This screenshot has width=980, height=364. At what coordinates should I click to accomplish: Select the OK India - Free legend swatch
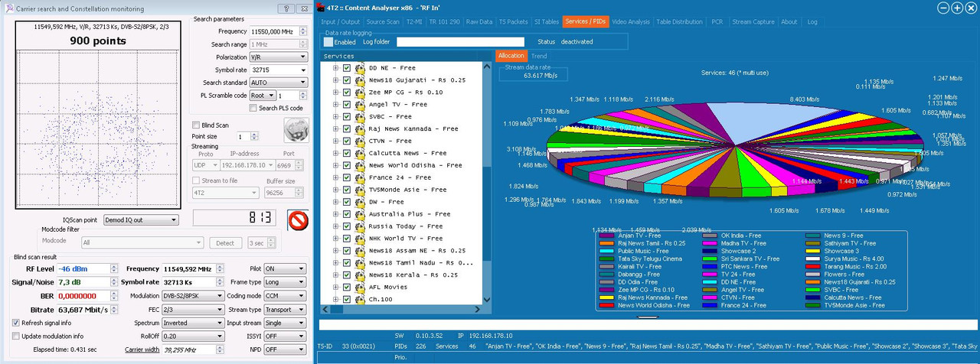(709, 236)
